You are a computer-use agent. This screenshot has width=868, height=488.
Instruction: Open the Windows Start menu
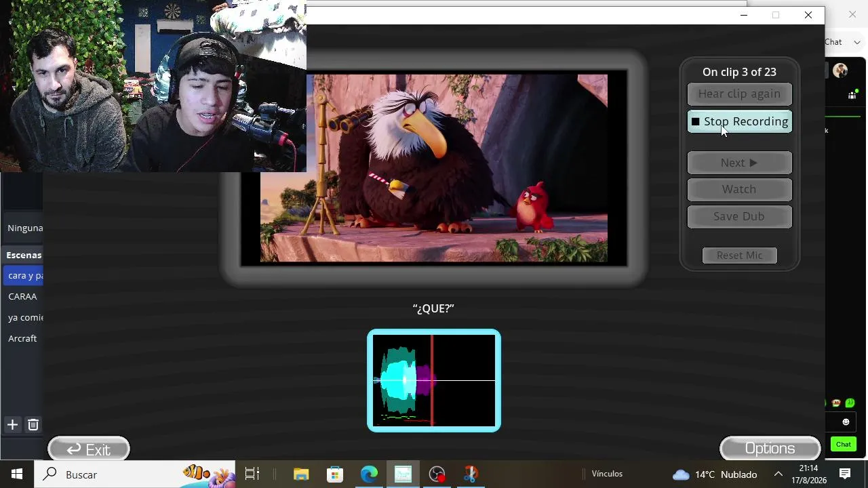click(x=17, y=474)
